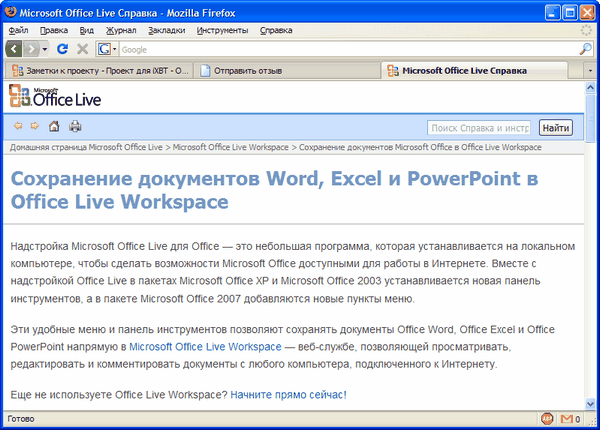The width and height of the screenshot is (600, 430).
Task: Click the help page forward orange arrow
Action: click(x=35, y=126)
